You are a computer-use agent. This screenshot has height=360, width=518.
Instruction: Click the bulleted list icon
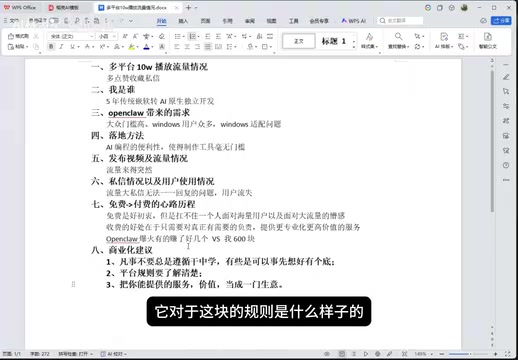[x=177, y=36]
